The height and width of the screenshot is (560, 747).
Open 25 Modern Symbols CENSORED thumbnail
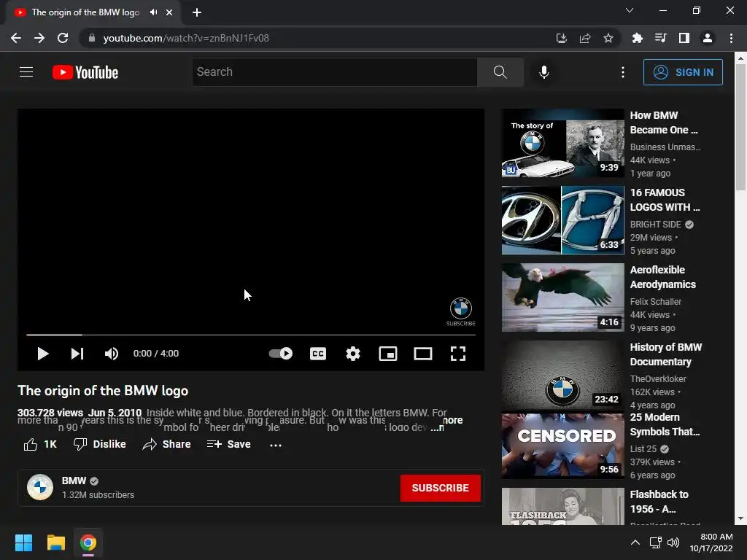pos(562,446)
